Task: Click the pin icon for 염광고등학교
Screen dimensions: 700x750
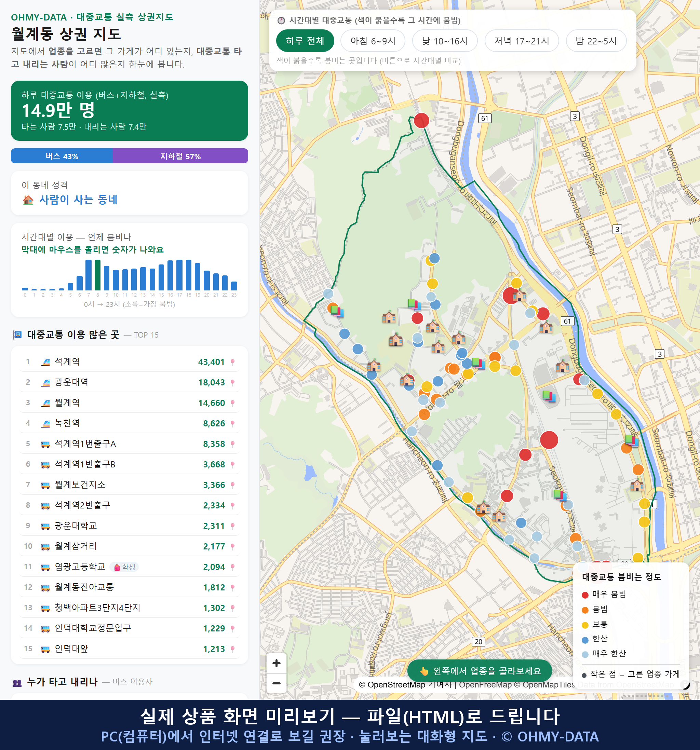Action: pyautogui.click(x=232, y=567)
